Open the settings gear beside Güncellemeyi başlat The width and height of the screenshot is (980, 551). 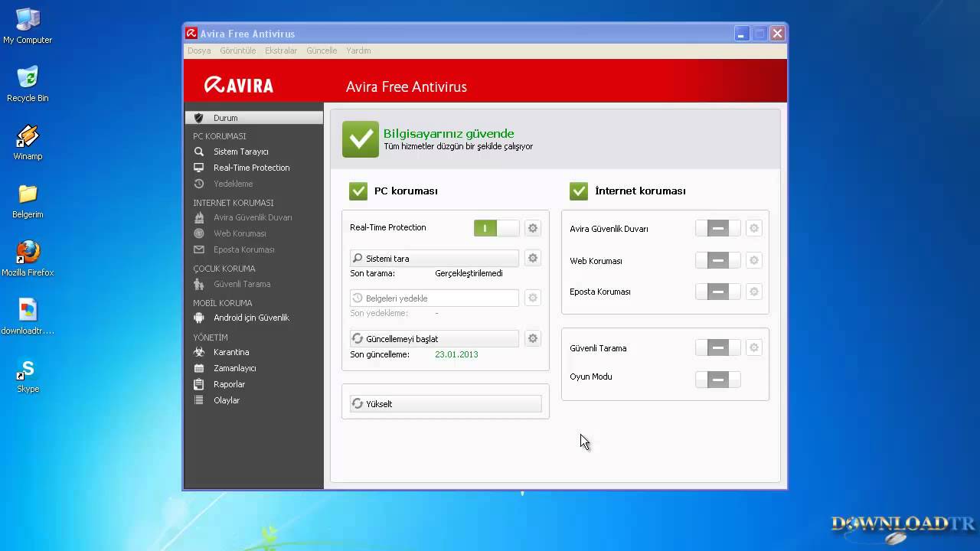coord(533,338)
